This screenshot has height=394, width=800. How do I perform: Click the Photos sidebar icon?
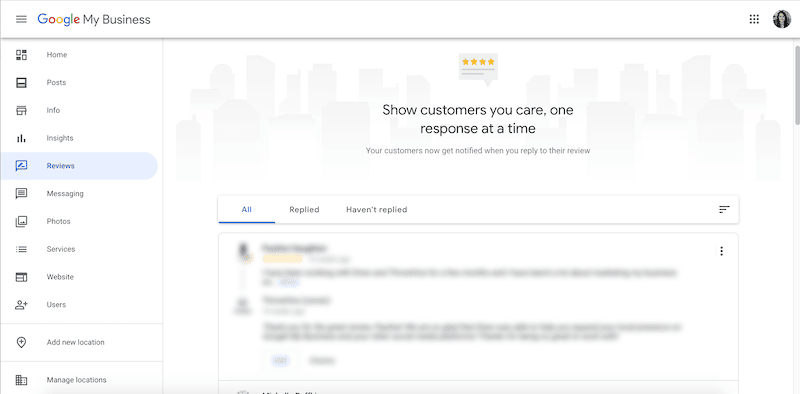coord(21,221)
